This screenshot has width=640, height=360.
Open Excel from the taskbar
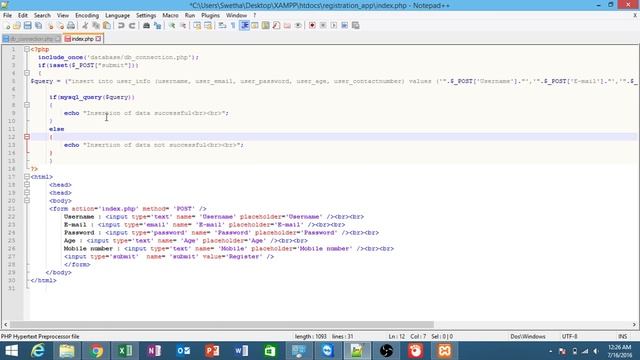tap(125, 351)
